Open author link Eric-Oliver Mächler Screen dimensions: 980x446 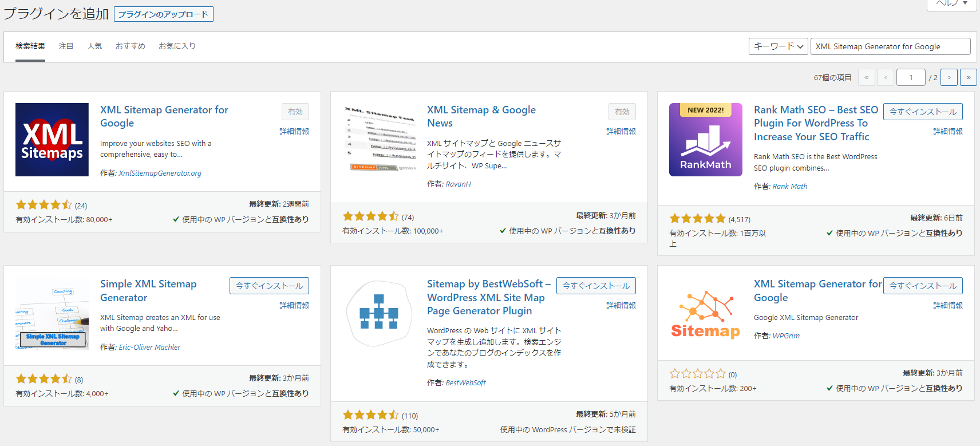149,348
